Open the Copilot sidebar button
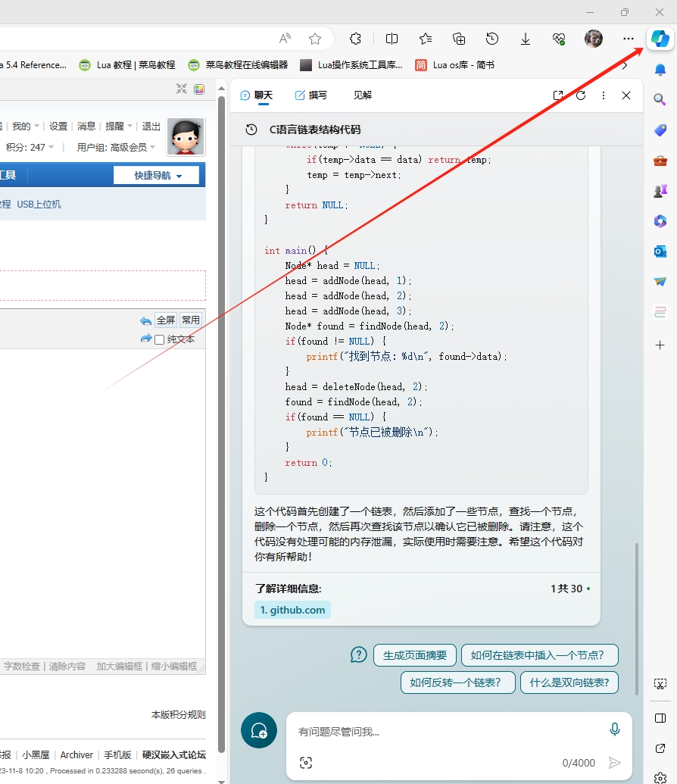677x784 pixels. coord(660,39)
